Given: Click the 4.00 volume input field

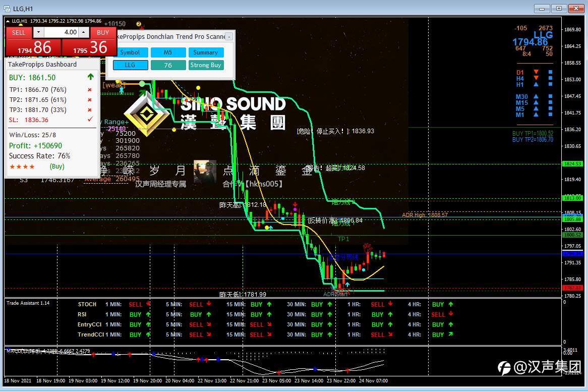Looking at the screenshot, I should click(61, 33).
